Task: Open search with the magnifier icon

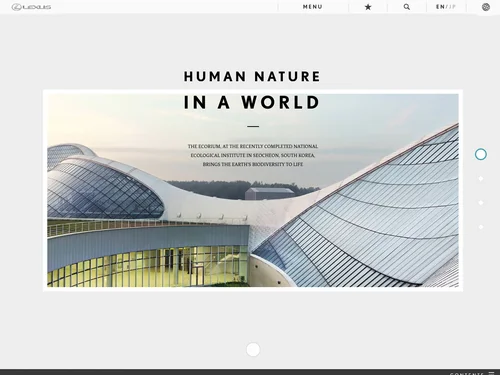Action: click(x=407, y=7)
